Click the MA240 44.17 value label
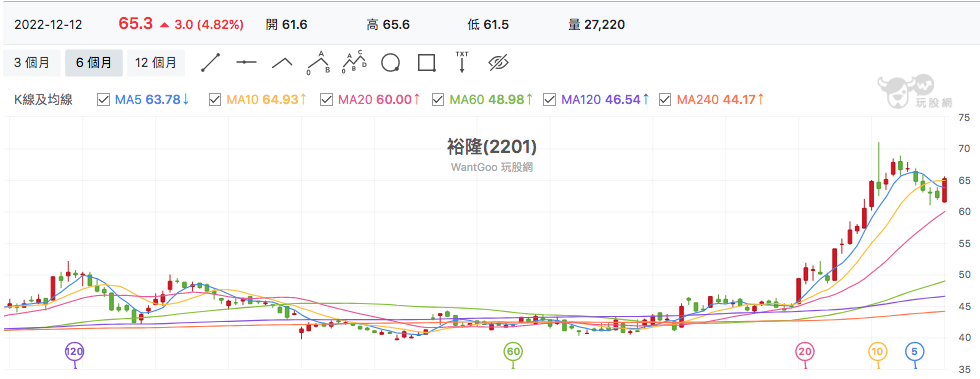Screen dimensions: 980x379 pos(721,99)
